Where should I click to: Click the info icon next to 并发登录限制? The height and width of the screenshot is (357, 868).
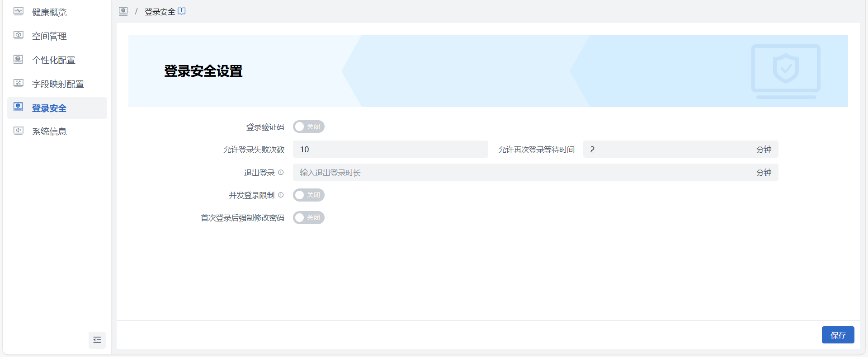pyautogui.click(x=281, y=195)
